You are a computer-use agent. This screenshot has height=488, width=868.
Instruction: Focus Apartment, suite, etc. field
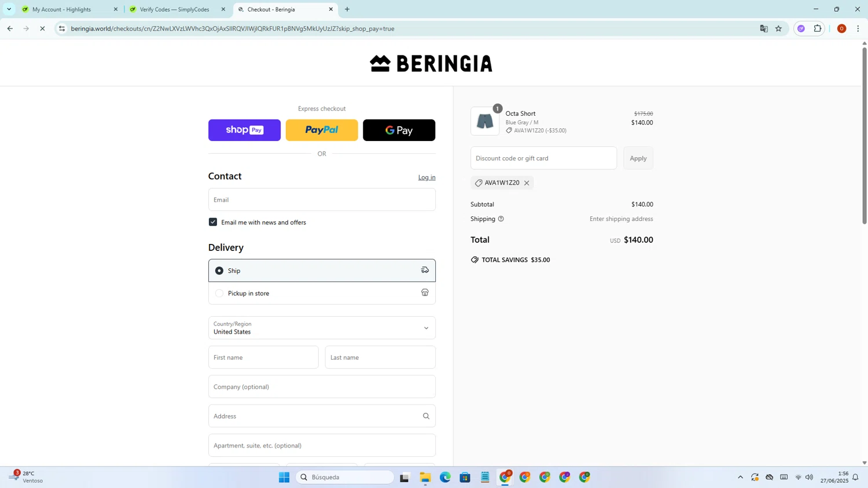pos(322,446)
